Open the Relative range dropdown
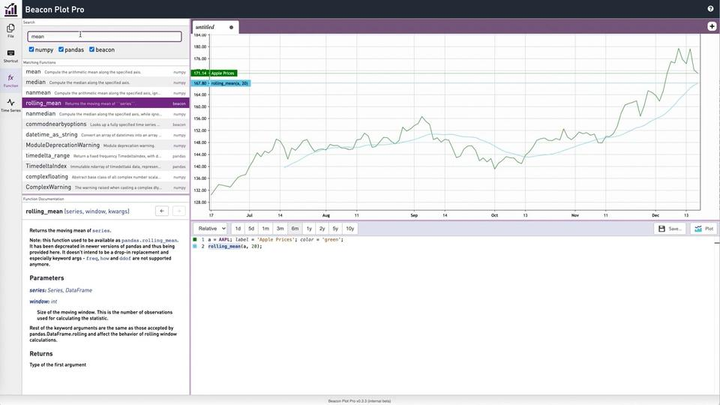720x405 pixels. click(211, 229)
